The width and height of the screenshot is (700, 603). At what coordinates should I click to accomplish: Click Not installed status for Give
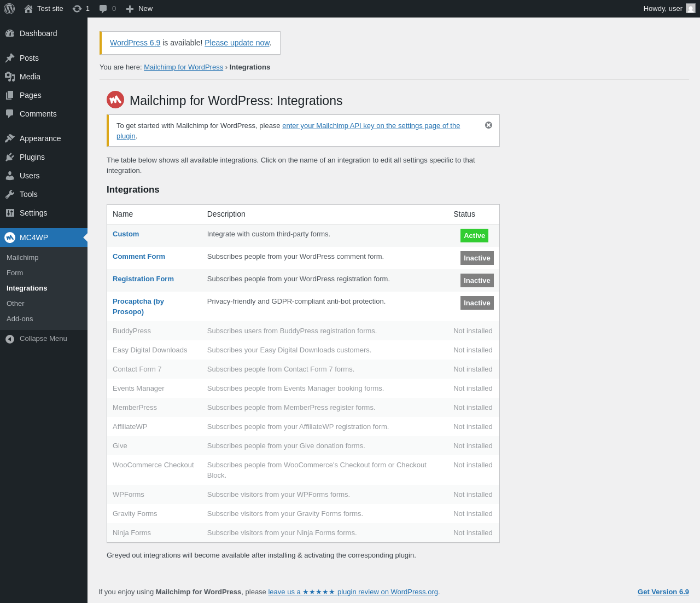(x=473, y=446)
